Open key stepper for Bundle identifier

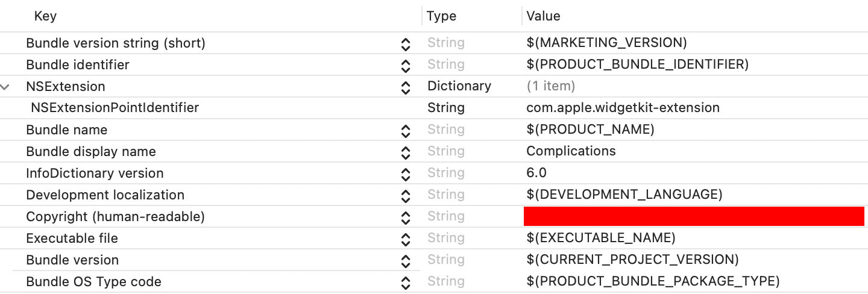[x=406, y=65]
